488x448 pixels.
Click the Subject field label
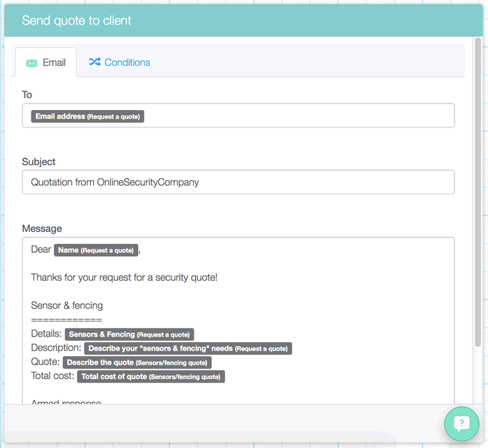(38, 162)
